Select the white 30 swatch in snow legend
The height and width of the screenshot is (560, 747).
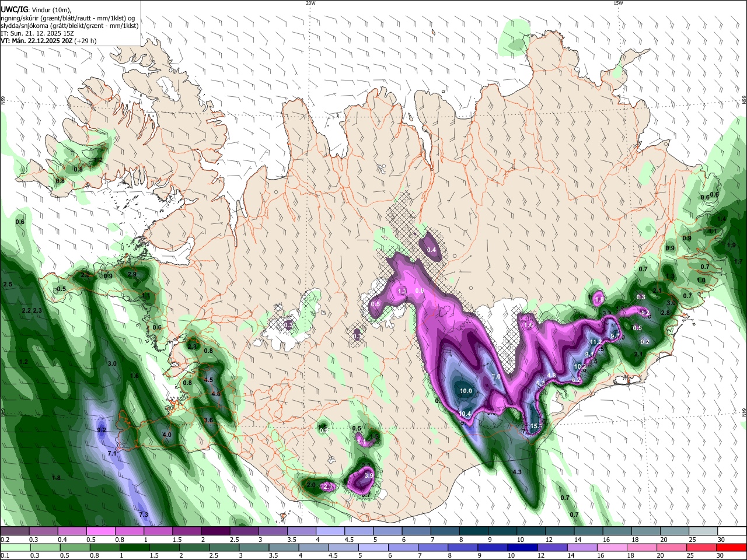731,531
